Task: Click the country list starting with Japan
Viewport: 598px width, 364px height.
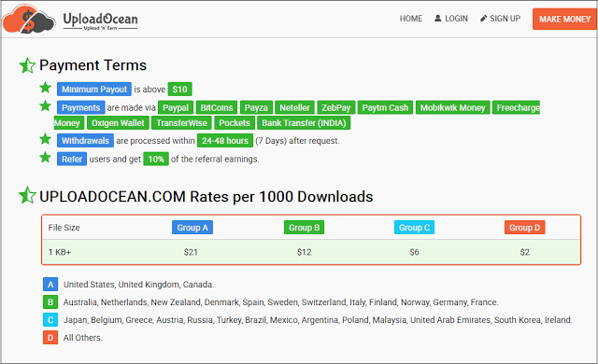Action: coord(318,320)
